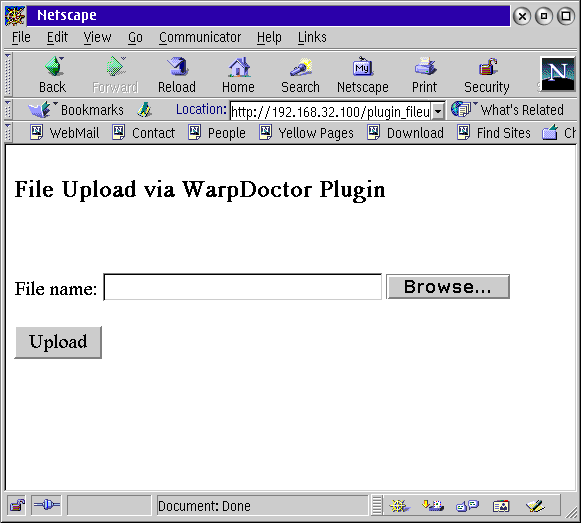581x523 pixels.
Task: Reload the current page
Action: (177, 67)
